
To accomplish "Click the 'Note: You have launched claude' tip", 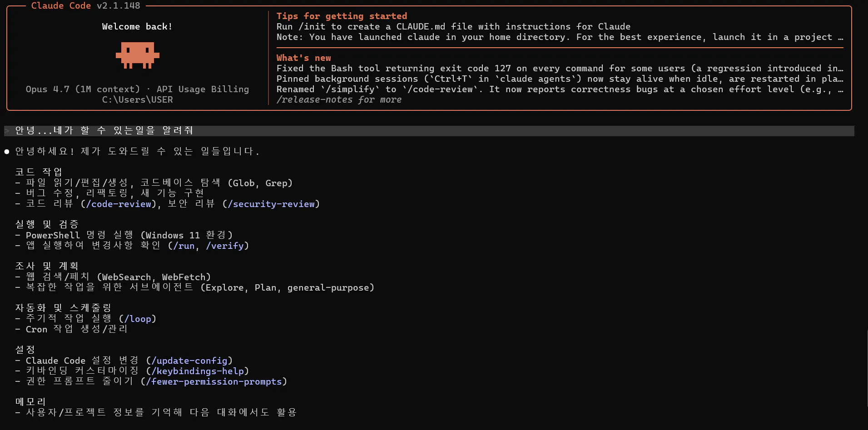I will [560, 37].
